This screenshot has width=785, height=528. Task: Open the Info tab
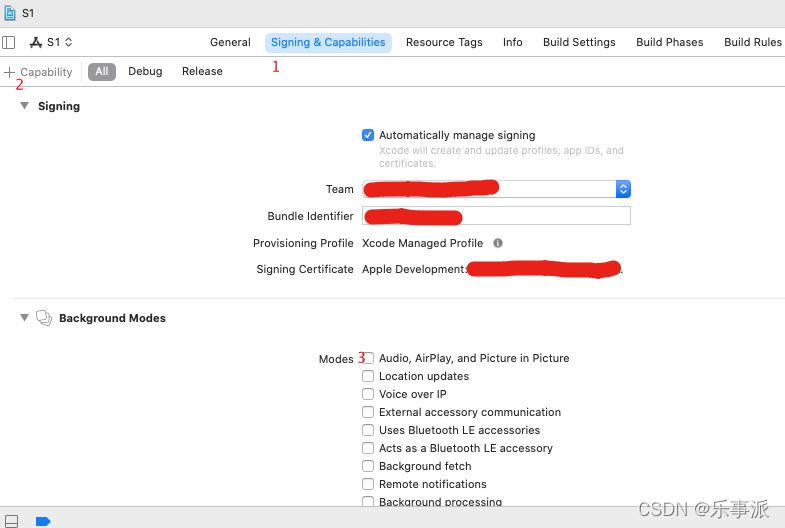[513, 43]
